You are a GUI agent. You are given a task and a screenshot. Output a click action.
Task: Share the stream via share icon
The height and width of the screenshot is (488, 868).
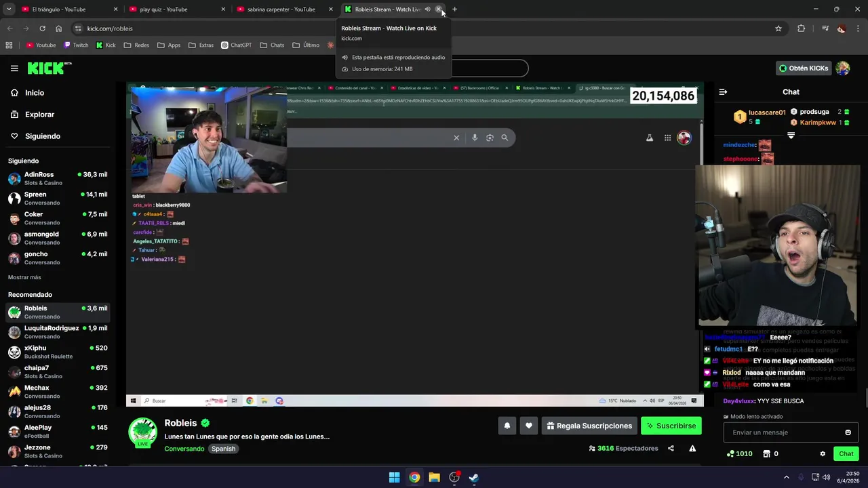point(671,448)
